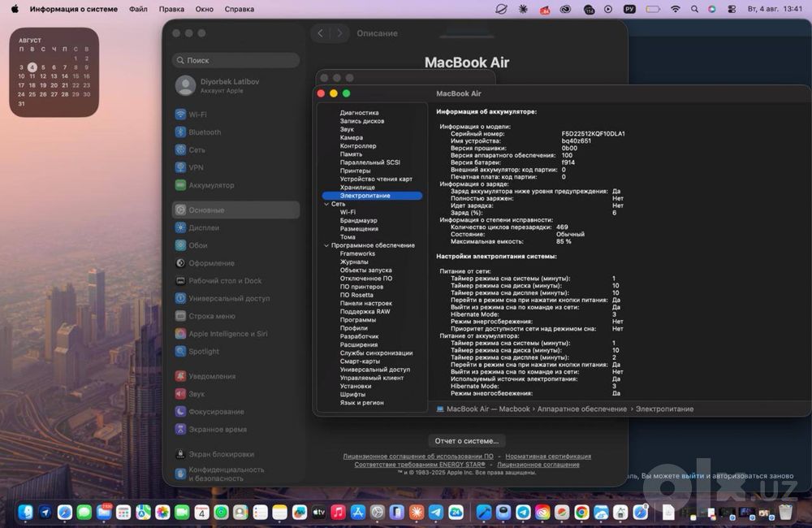Open Соответствие требованиям ENERGY STAR link
This screenshot has width=812, height=528.
(420, 465)
